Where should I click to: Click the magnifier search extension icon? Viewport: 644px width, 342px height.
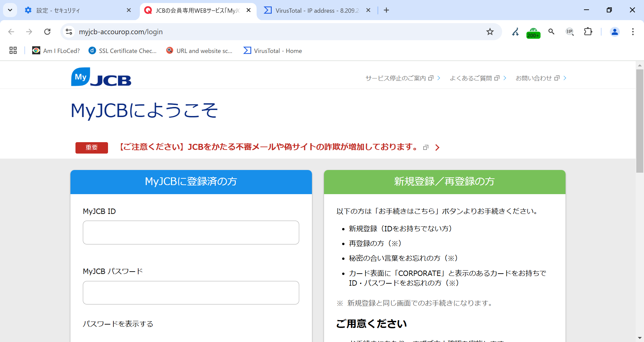tap(551, 32)
